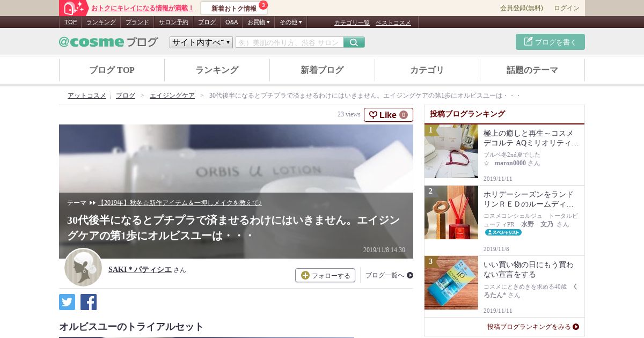
Task: Open rank 3 blog thumbnail image
Action: [451, 283]
